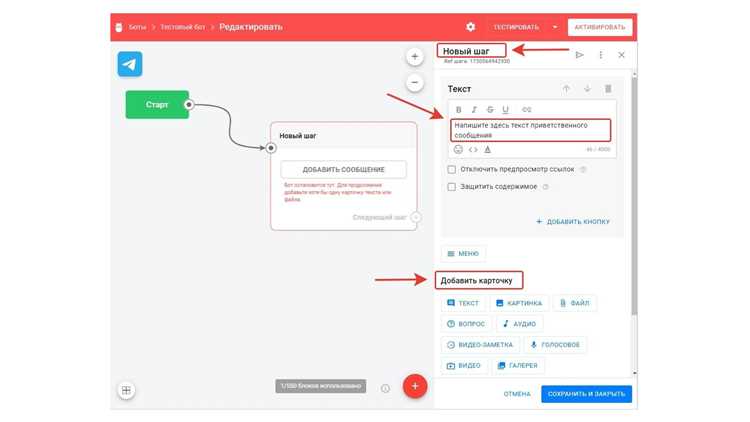This screenshot has width=750, height=422.
Task: Zoom in the canvas with plus button
Action: pyautogui.click(x=415, y=57)
